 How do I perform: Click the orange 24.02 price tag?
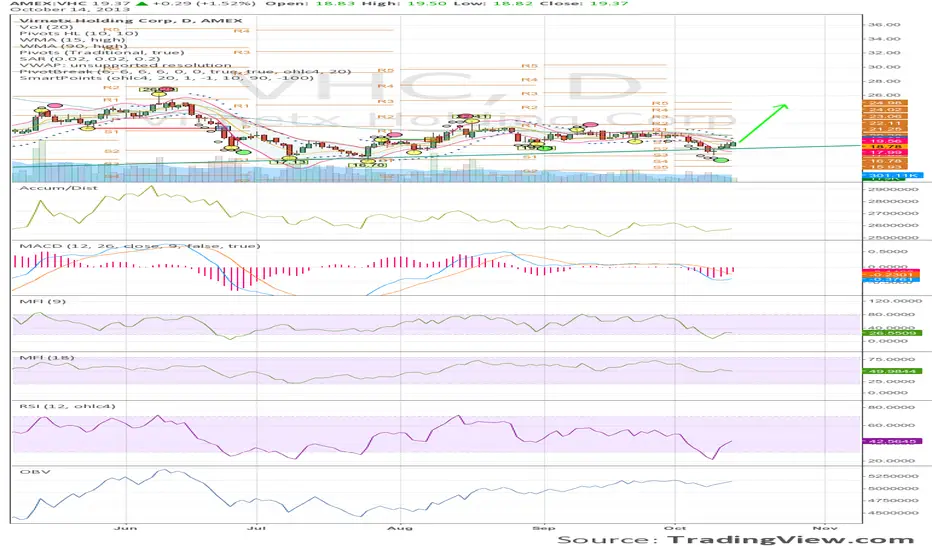(885, 109)
